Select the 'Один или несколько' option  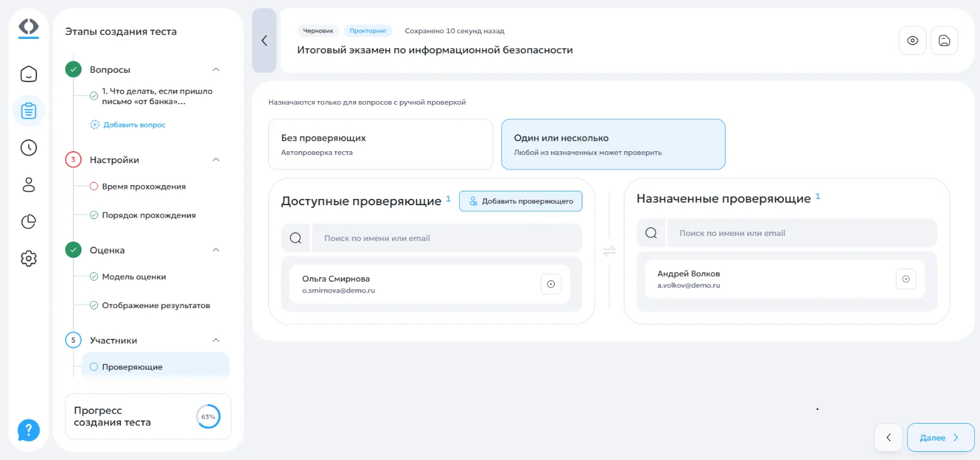click(613, 144)
